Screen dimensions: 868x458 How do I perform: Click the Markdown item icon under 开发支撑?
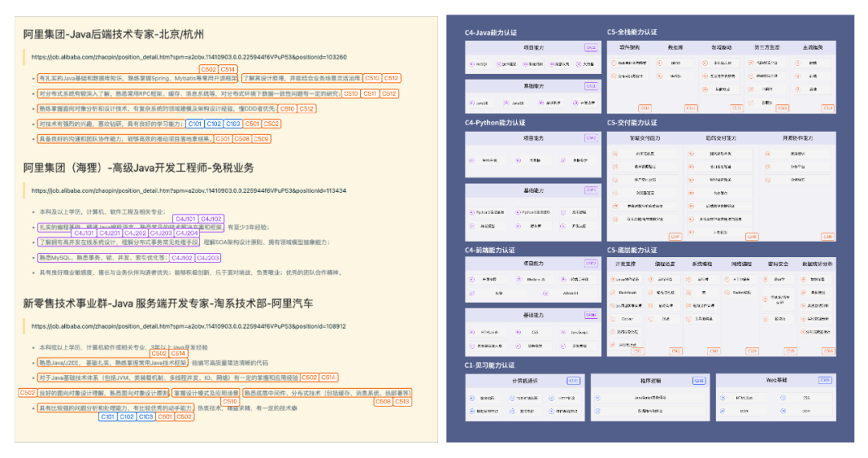[613, 292]
